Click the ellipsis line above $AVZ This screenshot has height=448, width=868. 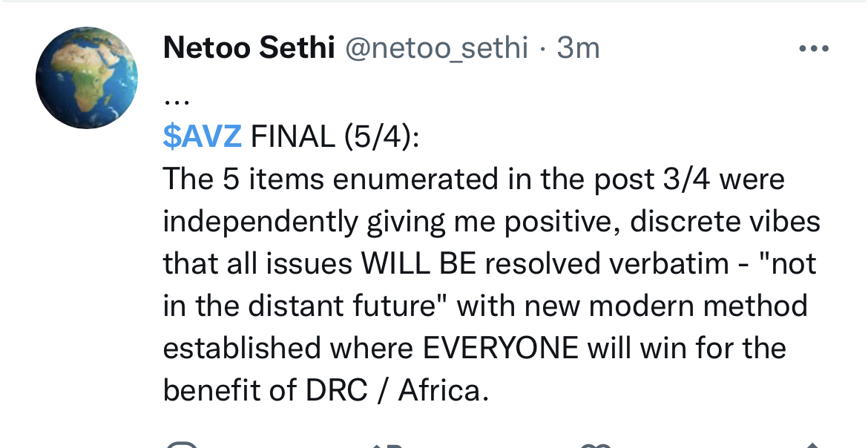click(x=177, y=103)
